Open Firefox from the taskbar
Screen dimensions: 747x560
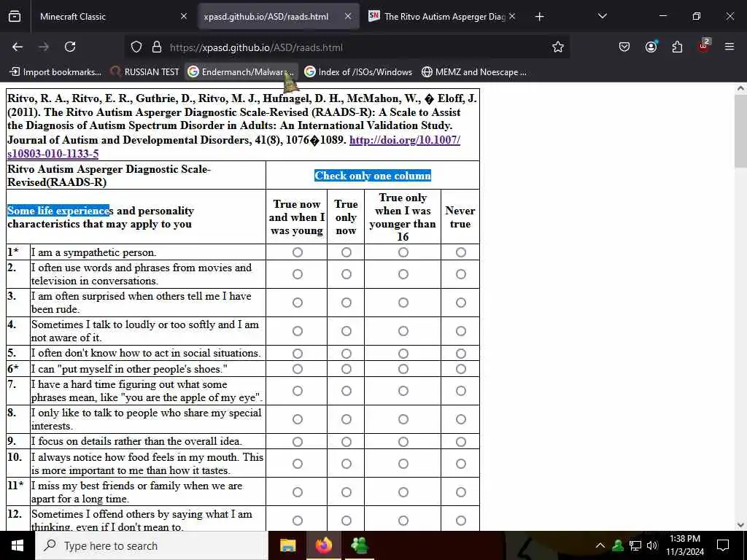(324, 545)
